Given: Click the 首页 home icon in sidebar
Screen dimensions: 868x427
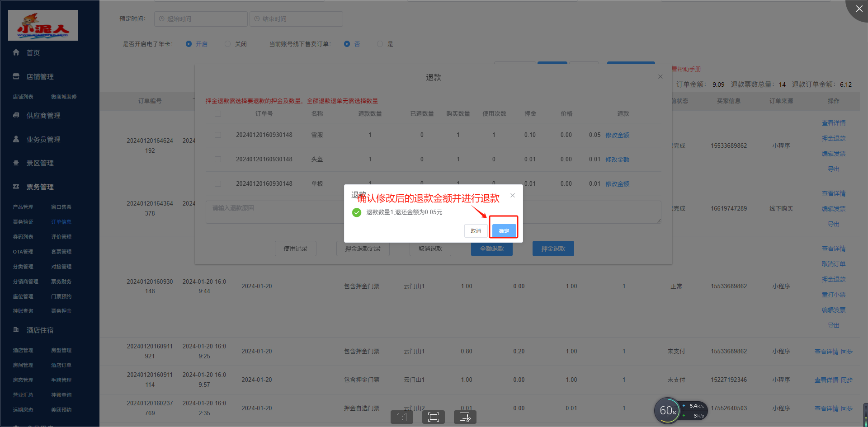Looking at the screenshot, I should click(x=16, y=52).
